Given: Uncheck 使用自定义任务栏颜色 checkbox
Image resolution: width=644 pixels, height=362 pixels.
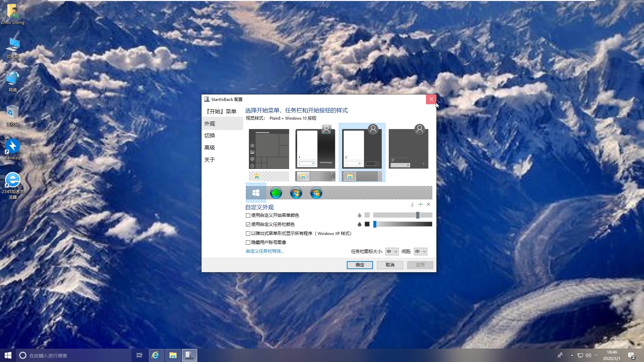Looking at the screenshot, I should (248, 224).
